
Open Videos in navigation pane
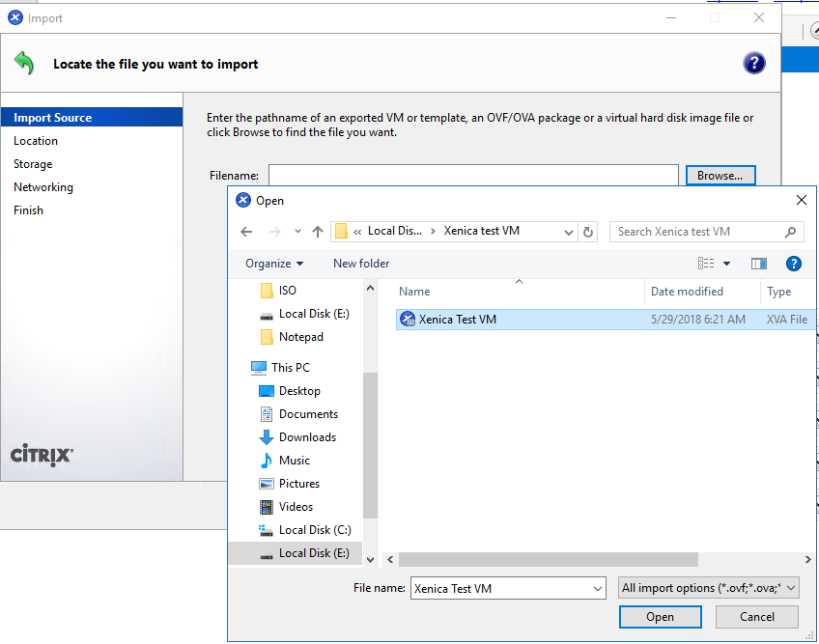click(296, 507)
